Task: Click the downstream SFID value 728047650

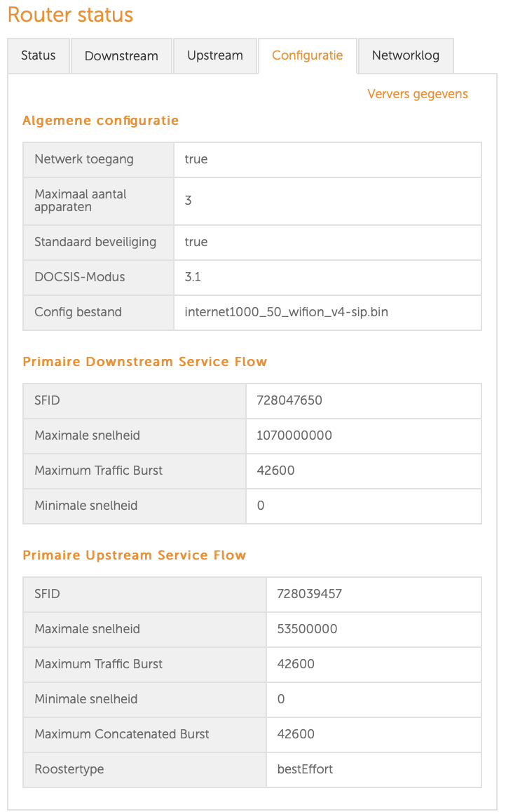Action: click(289, 400)
